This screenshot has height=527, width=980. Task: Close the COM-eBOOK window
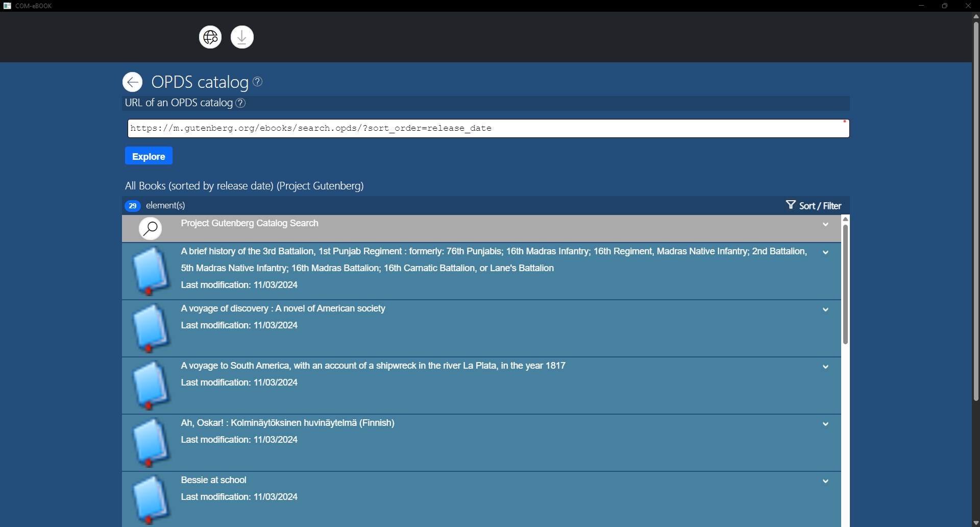[x=968, y=6]
